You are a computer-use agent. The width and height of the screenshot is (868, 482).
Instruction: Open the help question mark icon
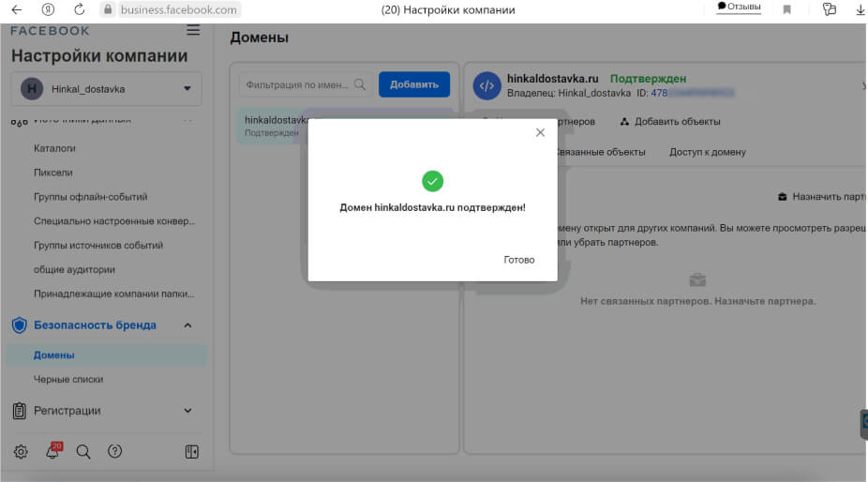(x=114, y=452)
